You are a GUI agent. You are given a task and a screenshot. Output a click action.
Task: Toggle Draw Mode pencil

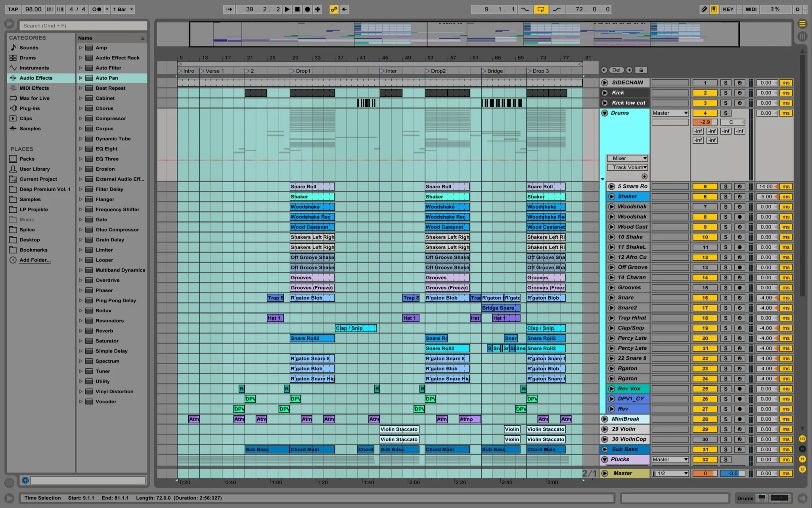click(x=704, y=9)
